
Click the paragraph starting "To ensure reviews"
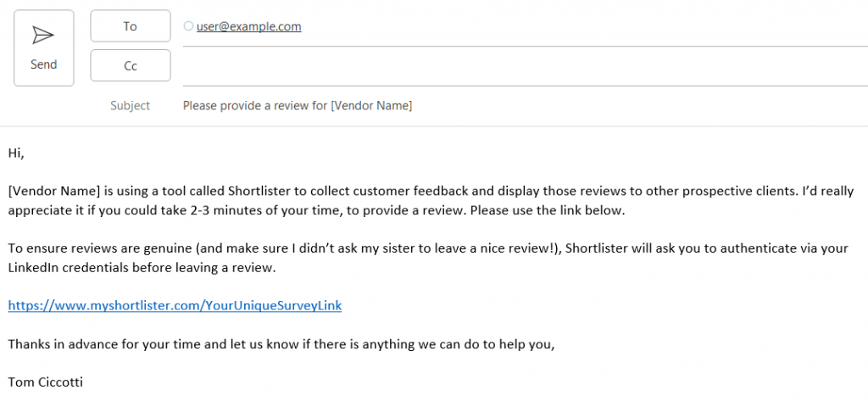254,248
